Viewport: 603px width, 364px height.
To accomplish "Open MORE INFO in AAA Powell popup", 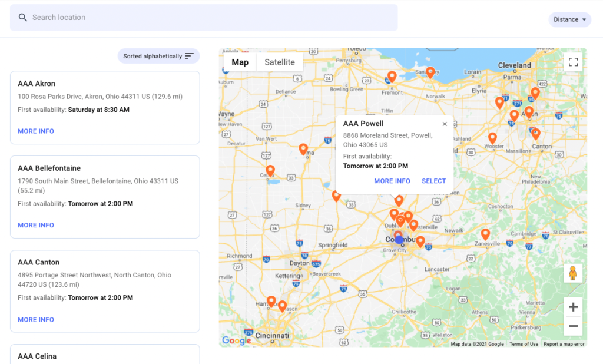I will tap(392, 181).
